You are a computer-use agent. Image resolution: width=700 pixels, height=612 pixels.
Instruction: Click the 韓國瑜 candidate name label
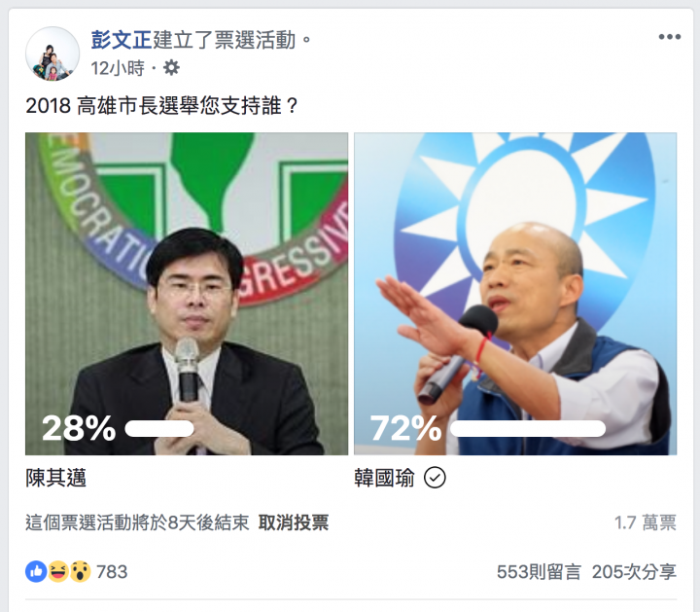[384, 478]
